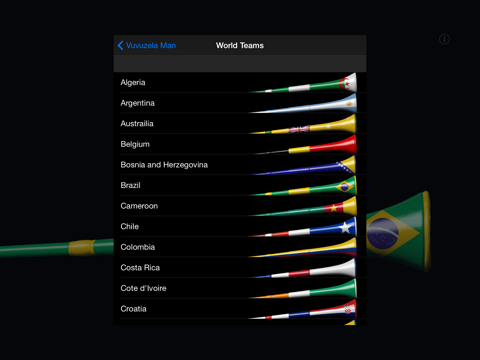Select the Cameroon vuvuzela horn icon
The image size is (480, 360).
coord(303,206)
